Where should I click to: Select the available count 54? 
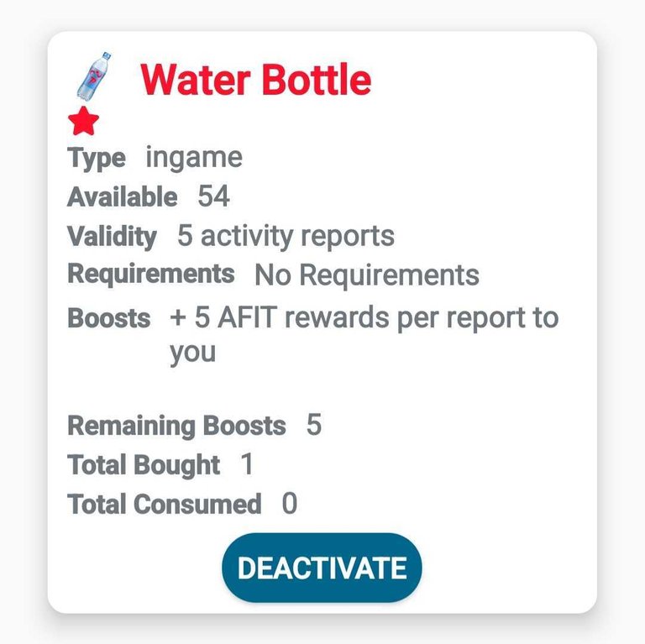[x=213, y=196]
